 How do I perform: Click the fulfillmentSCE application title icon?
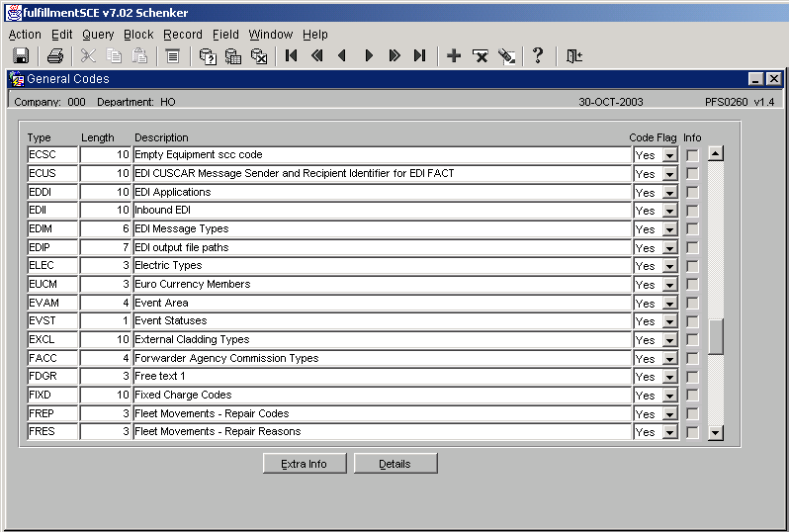[14, 13]
